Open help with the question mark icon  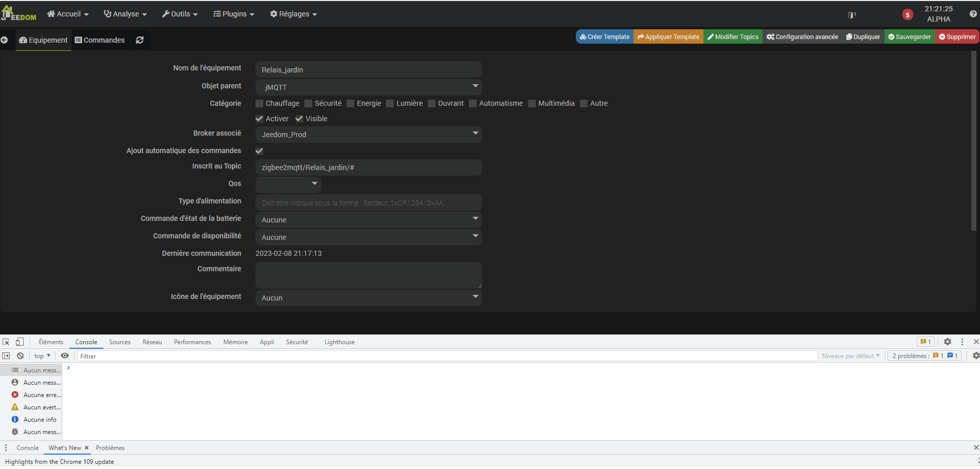(973, 14)
